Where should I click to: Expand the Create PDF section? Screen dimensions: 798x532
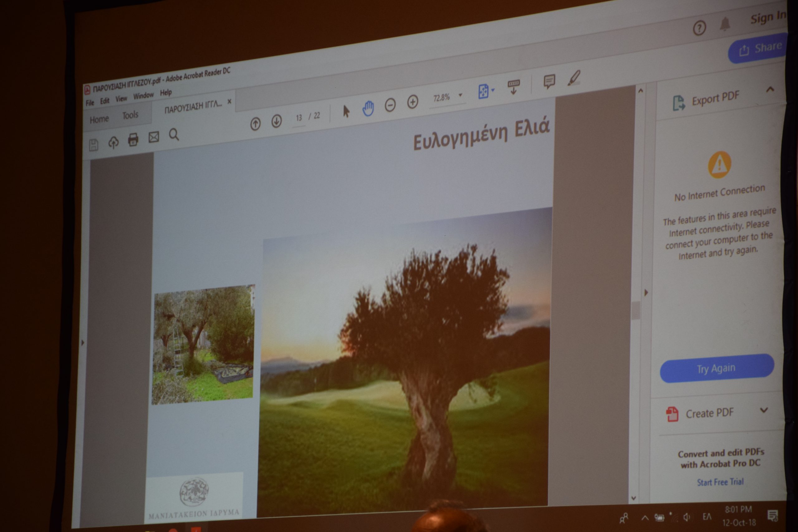[764, 410]
